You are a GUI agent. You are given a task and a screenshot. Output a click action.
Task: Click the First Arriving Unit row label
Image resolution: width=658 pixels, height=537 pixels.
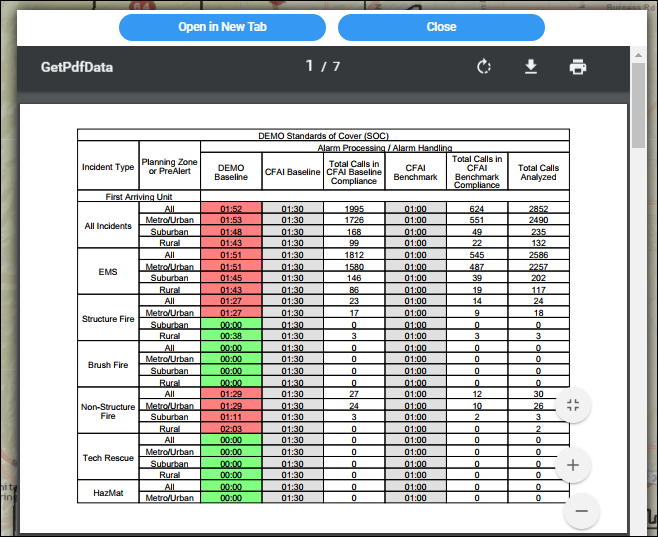tap(139, 196)
